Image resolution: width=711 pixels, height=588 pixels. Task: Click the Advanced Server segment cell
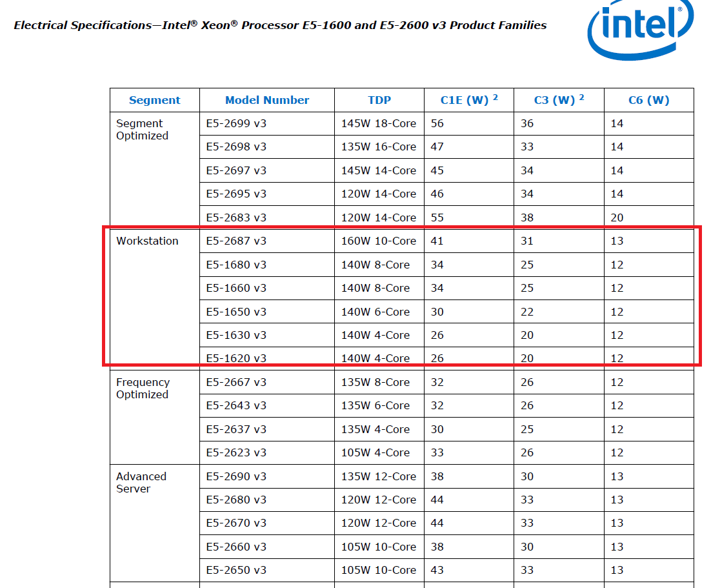155,523
